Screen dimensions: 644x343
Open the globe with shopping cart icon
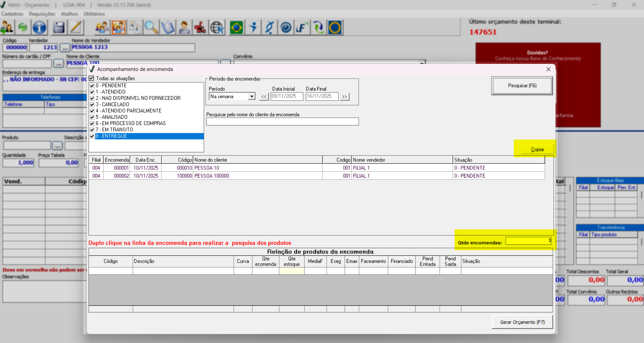point(217,28)
